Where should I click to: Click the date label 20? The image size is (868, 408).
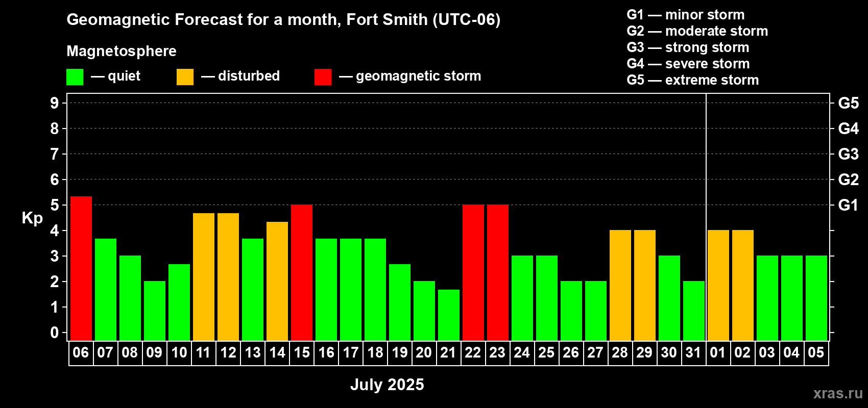coord(424,353)
